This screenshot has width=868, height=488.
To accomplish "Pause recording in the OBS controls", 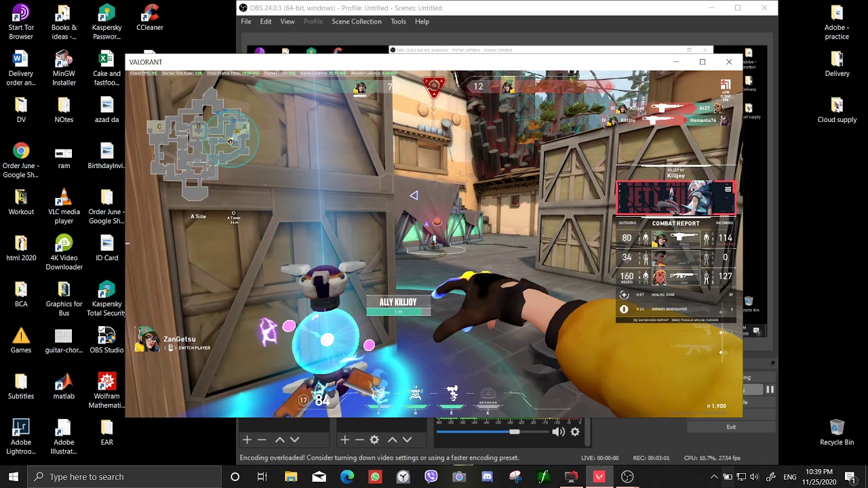I will (x=770, y=390).
